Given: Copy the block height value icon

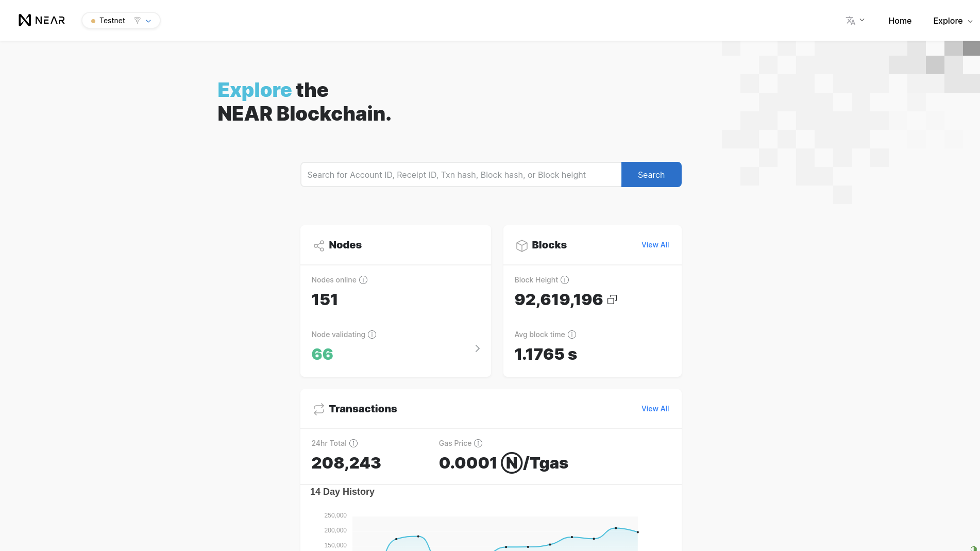Looking at the screenshot, I should click(x=612, y=299).
